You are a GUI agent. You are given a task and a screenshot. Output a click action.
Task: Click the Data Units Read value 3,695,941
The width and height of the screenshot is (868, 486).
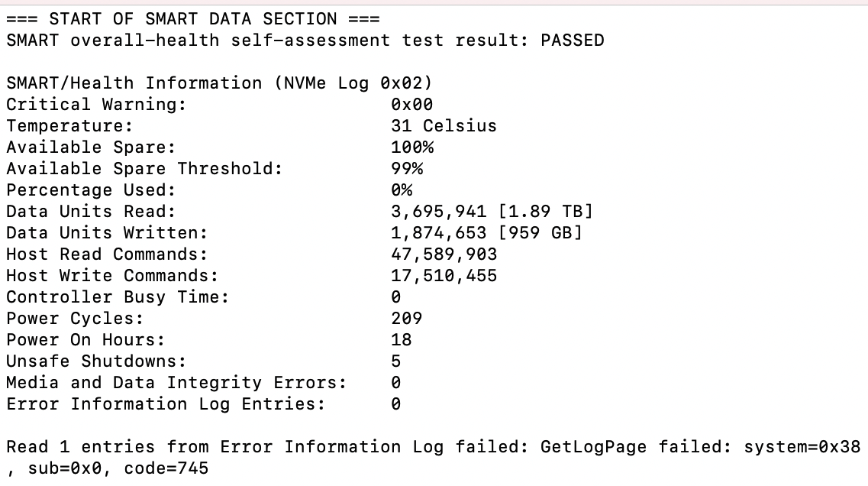[439, 212]
